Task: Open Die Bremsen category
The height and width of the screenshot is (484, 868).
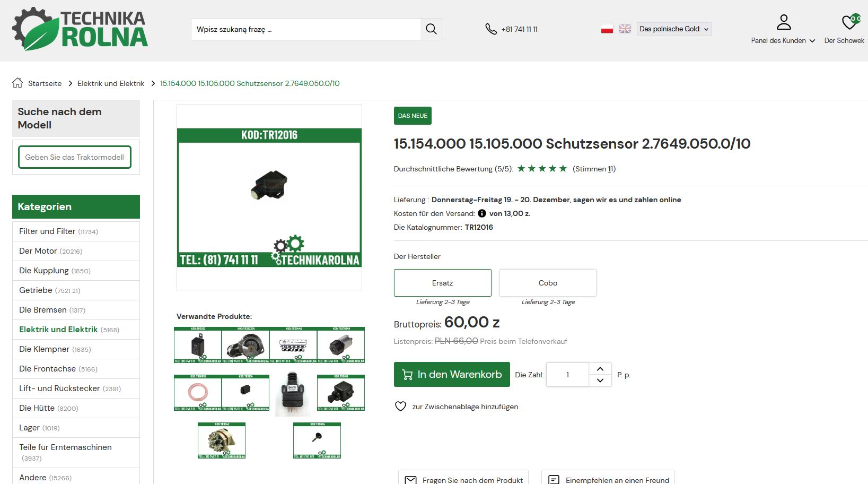Action: [43, 310]
